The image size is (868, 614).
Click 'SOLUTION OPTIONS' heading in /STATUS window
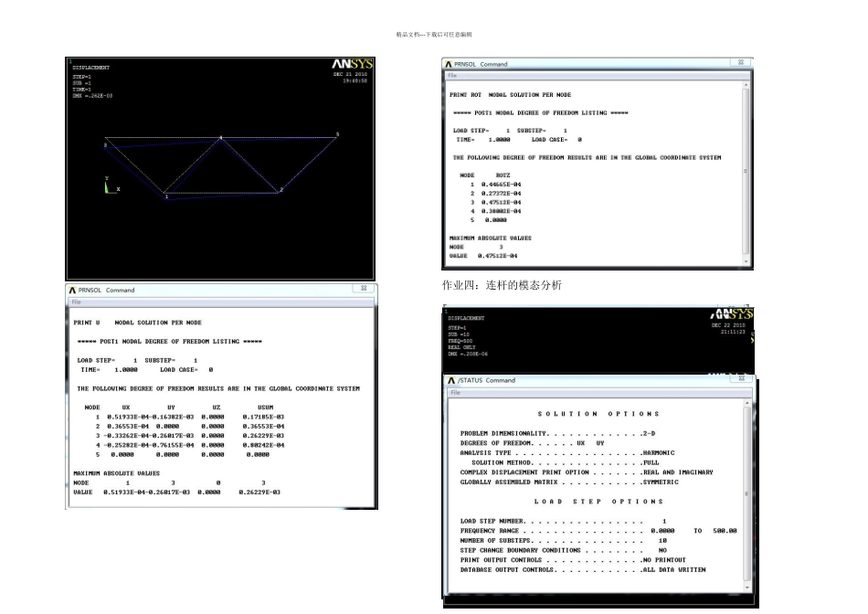[x=598, y=414]
